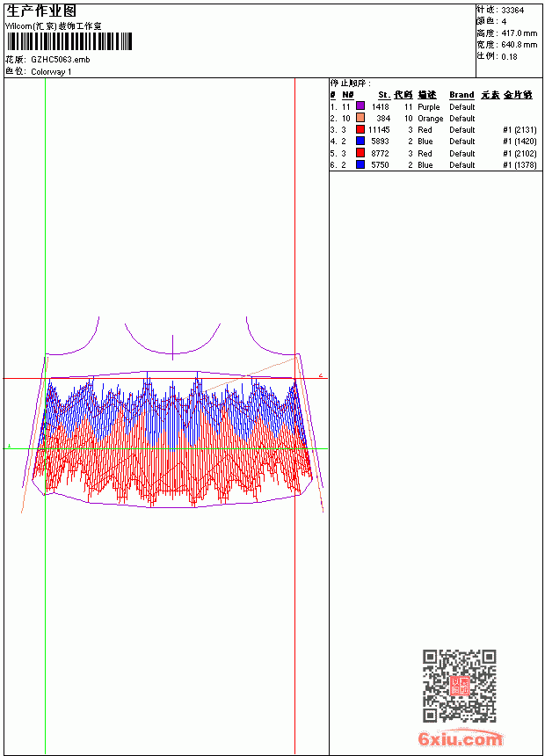Click the N# column header
Viewport: 545px width, 756px height.
[x=348, y=95]
